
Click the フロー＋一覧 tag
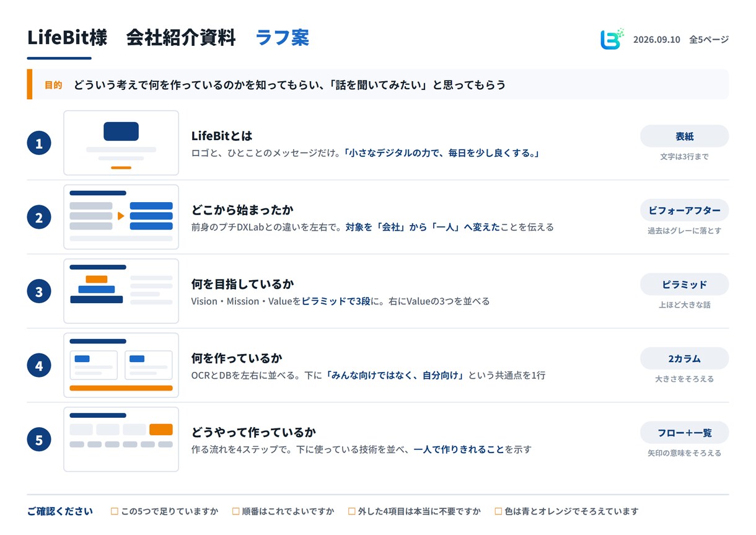pos(684,433)
